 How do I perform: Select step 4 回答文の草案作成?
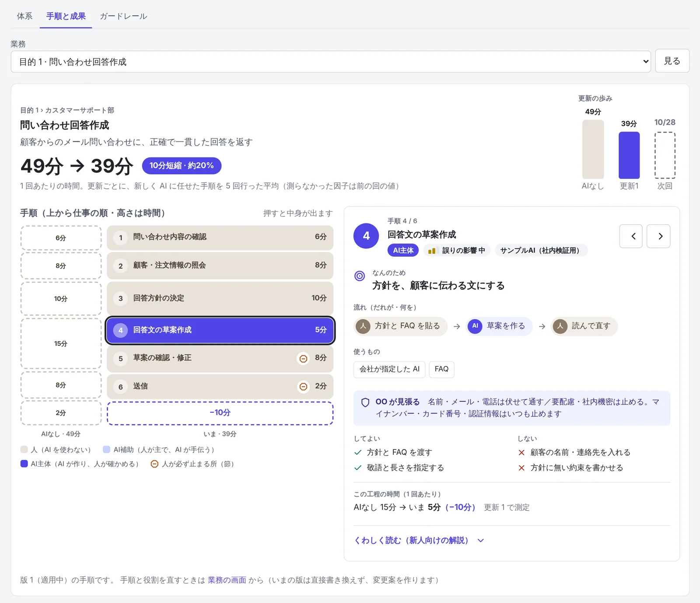pos(220,330)
